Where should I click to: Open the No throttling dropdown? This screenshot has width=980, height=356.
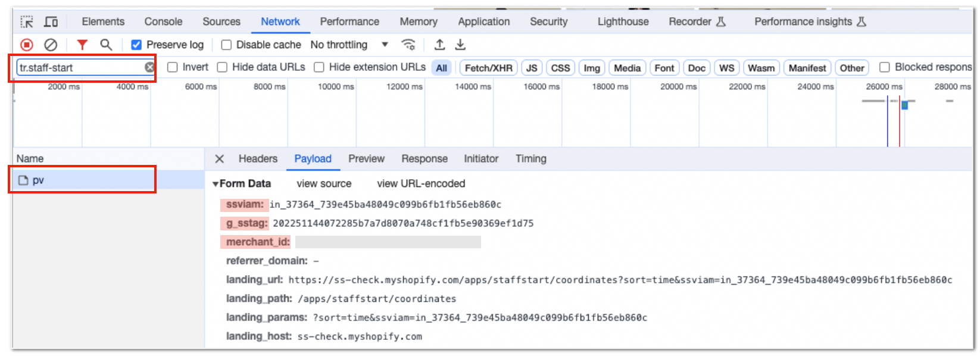click(x=349, y=45)
